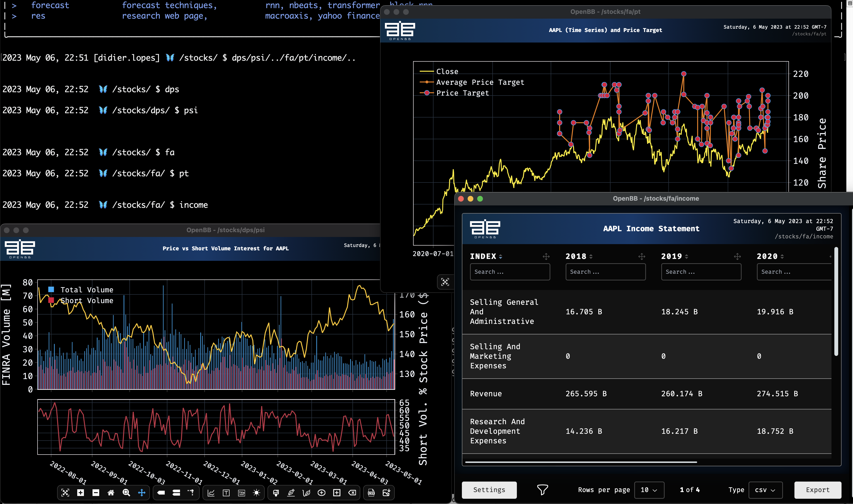Toggle Average Price Target legend entry
The image size is (853, 504).
tap(472, 82)
